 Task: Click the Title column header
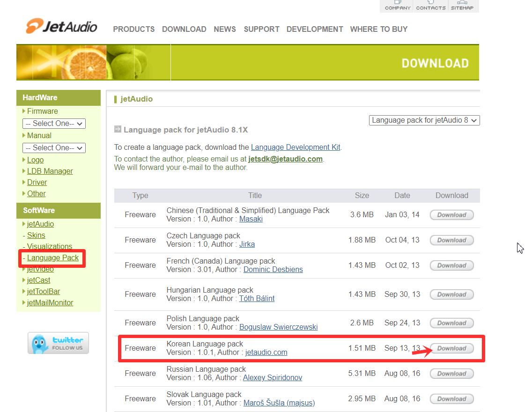tap(255, 195)
